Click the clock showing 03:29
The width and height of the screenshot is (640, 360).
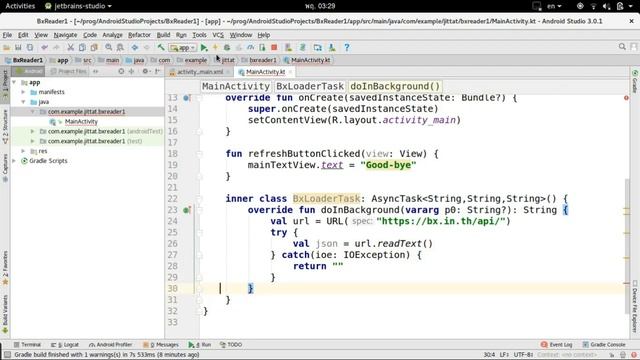click(320, 6)
